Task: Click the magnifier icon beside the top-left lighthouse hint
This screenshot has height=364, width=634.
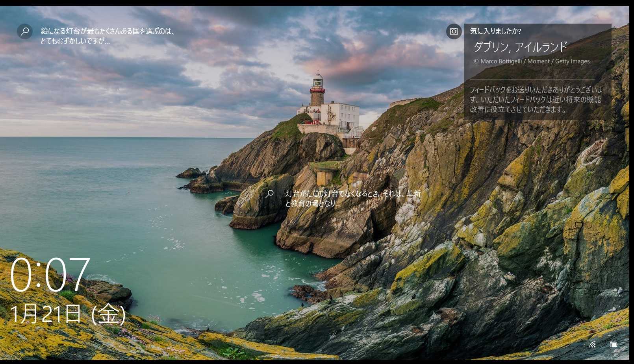Action: pos(25,31)
